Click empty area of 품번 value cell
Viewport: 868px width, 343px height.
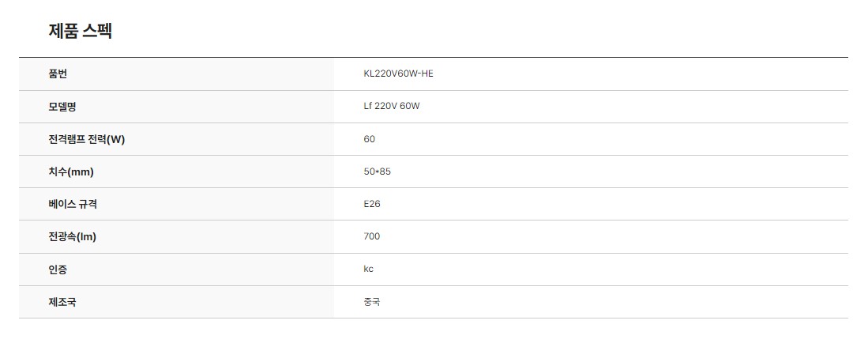[637, 73]
